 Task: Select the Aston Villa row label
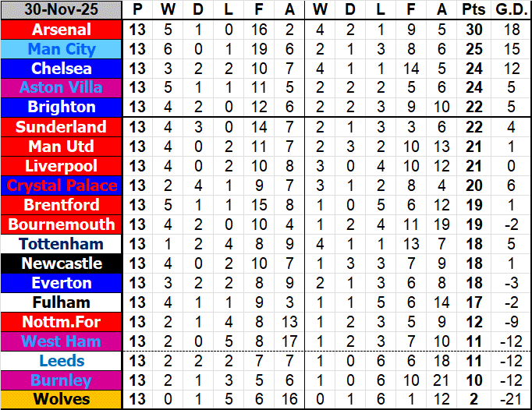coord(62,88)
